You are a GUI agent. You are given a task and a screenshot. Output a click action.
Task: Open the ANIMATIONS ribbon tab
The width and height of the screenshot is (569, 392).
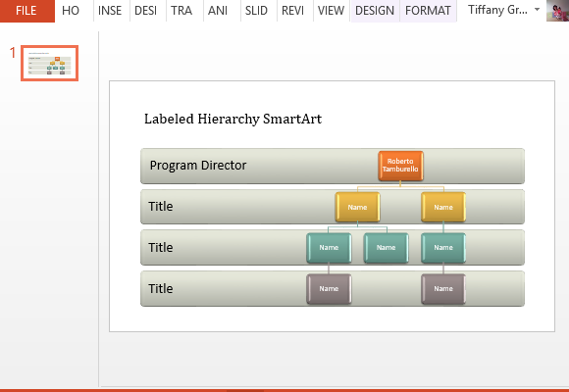tap(218, 11)
